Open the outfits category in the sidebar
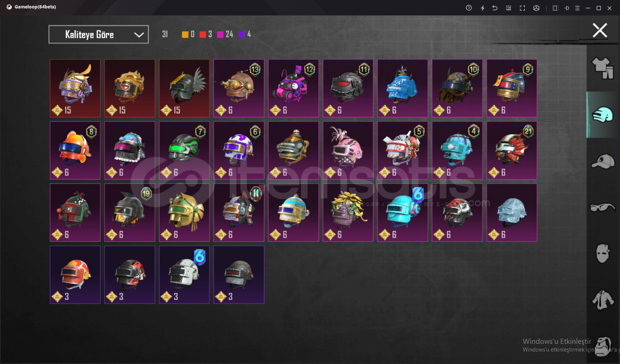 [x=602, y=68]
